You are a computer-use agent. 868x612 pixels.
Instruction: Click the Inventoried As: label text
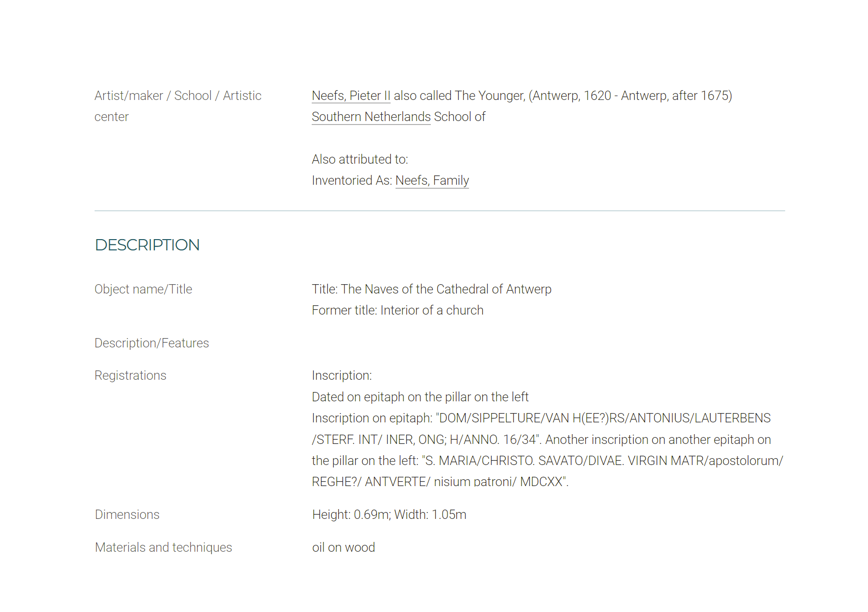point(352,180)
